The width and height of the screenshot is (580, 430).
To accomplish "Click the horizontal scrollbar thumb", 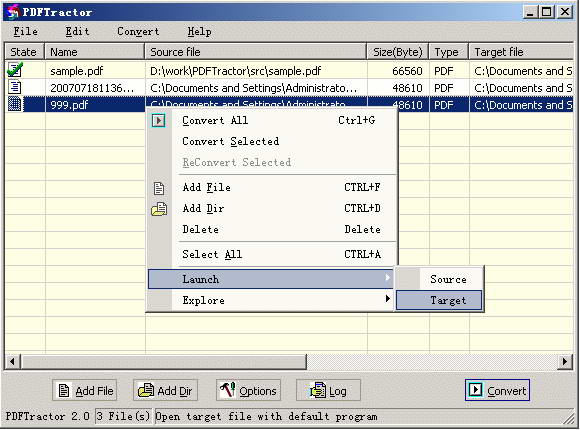I will 164,362.
